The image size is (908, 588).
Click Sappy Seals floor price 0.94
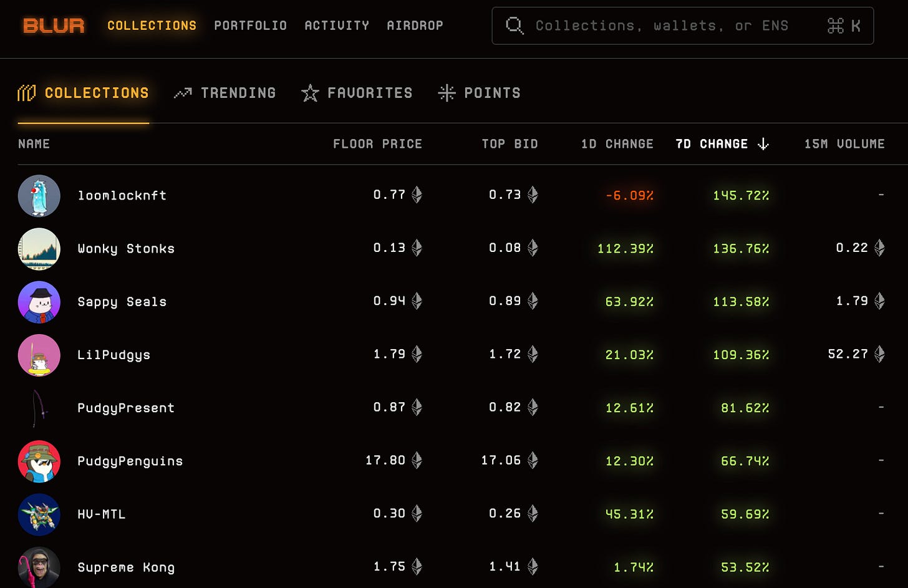(389, 301)
